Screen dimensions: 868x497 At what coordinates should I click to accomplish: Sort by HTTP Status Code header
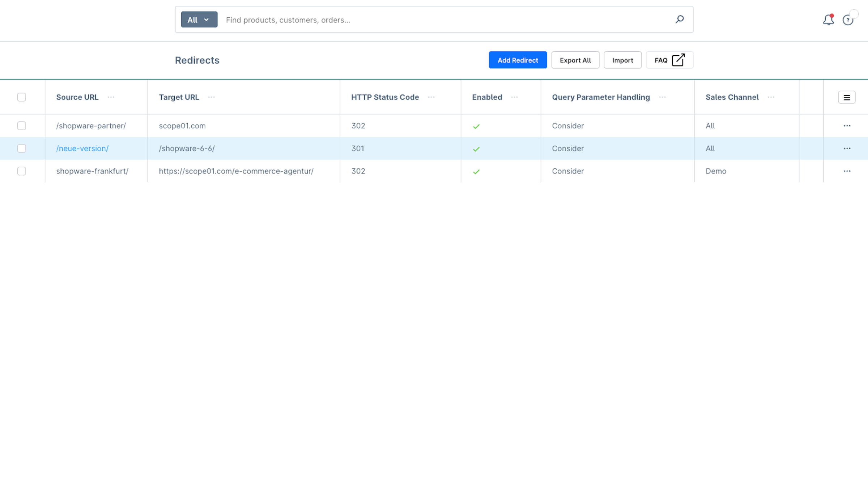pos(385,97)
